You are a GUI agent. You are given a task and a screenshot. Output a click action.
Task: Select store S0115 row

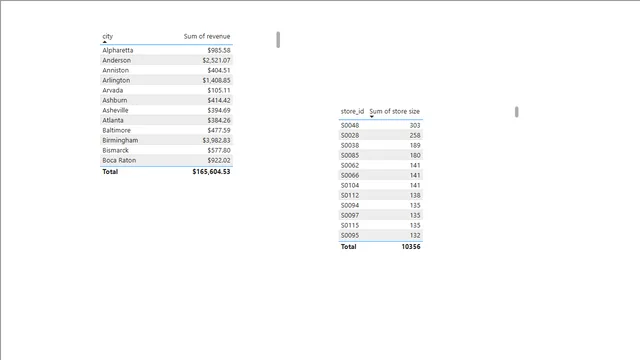(380, 225)
